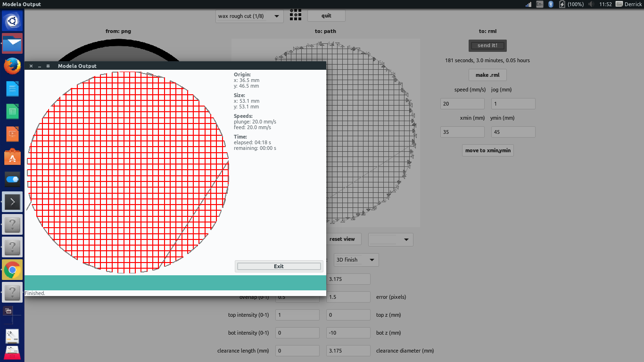Click Exit in the Modela Output dialog
This screenshot has height=362, width=644.
279,266
